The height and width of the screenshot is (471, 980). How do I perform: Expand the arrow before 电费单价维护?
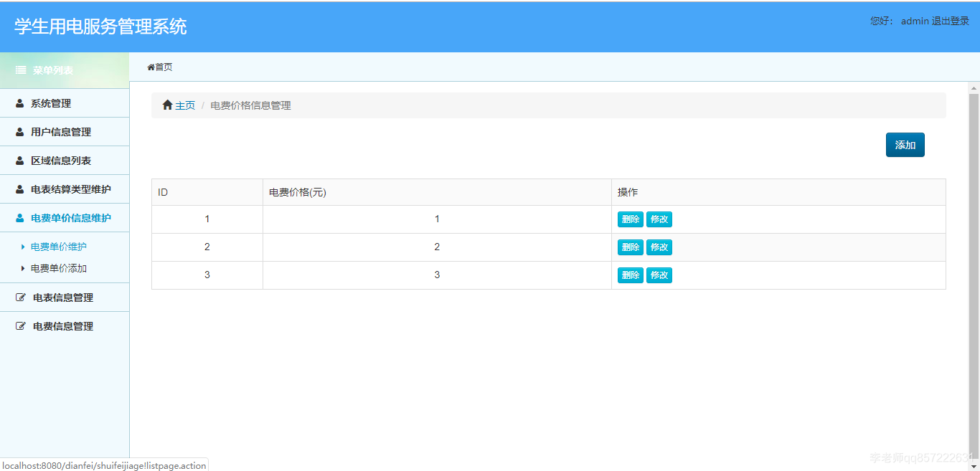tap(23, 246)
